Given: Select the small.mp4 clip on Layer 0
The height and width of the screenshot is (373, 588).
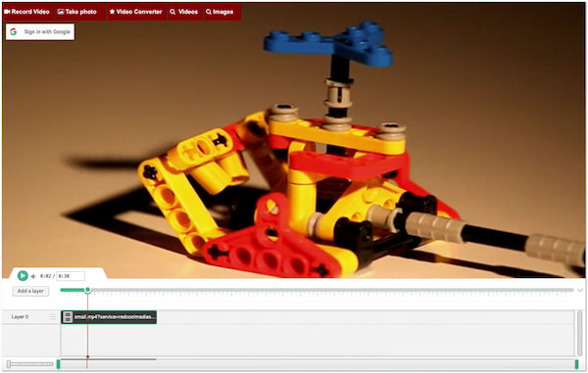Looking at the screenshot, I should click(109, 317).
